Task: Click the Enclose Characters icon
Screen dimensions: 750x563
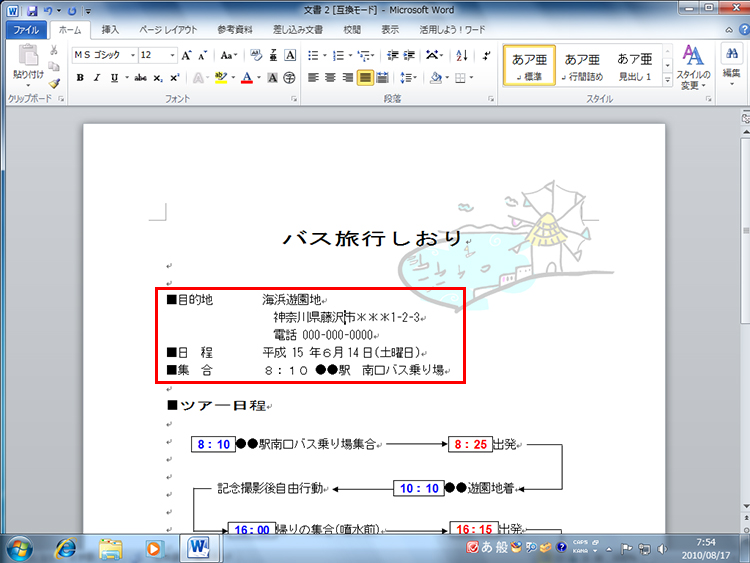Action: [289, 78]
